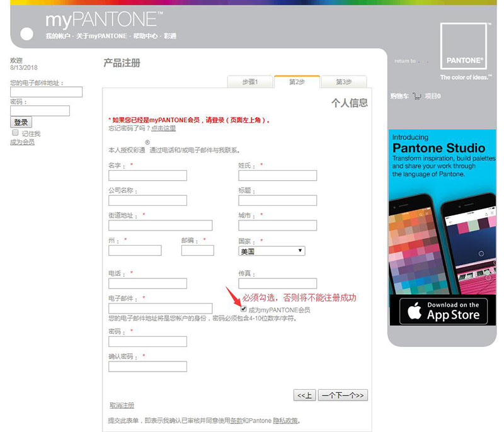Click the 一个下一个>> next button

[x=343, y=395]
